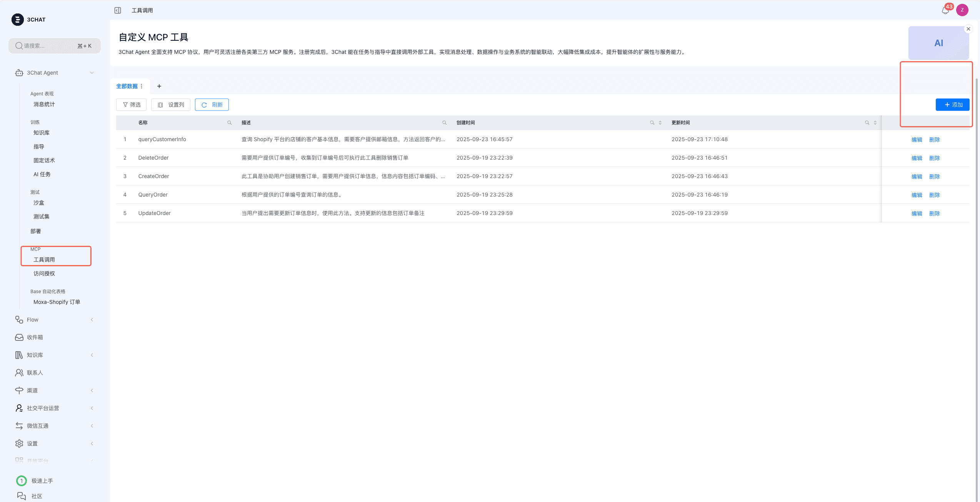Click search icon in 描述 column header
This screenshot has height=502, width=980.
click(x=445, y=123)
